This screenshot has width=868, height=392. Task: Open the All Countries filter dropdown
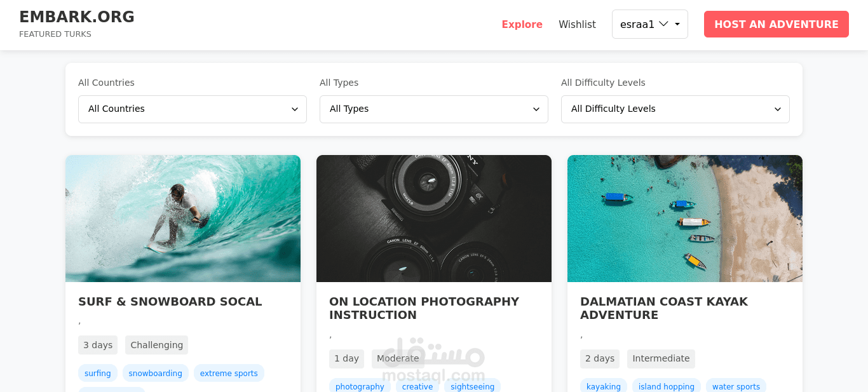point(192,109)
